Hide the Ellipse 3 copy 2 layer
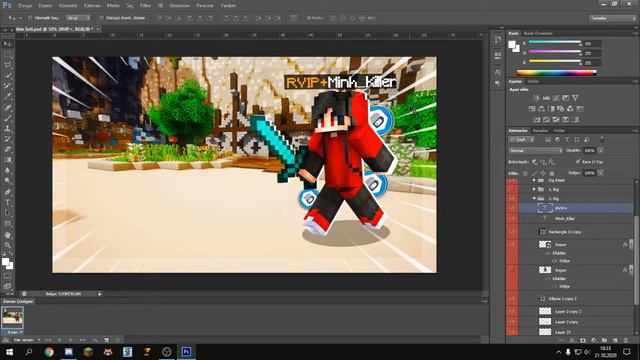The width and height of the screenshot is (640, 360). [x=512, y=298]
